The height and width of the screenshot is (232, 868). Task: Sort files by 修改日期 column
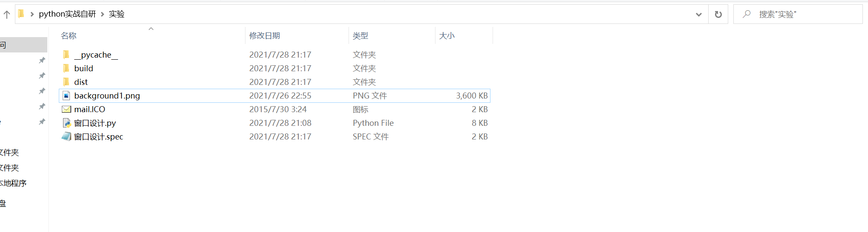coord(265,36)
